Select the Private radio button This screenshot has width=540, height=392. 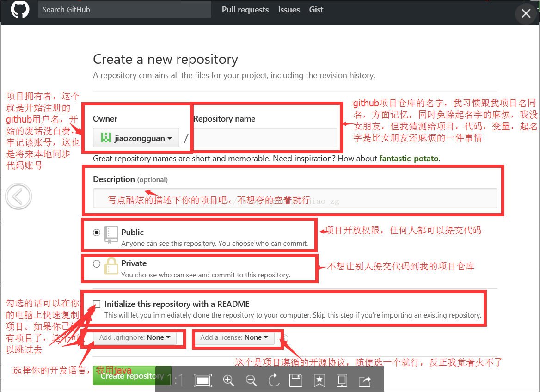97,263
